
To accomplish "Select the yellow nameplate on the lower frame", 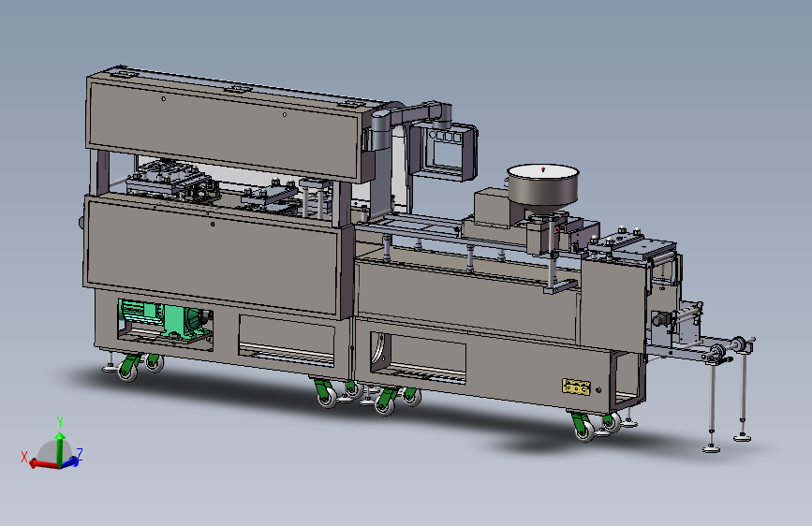I will coord(576,387).
